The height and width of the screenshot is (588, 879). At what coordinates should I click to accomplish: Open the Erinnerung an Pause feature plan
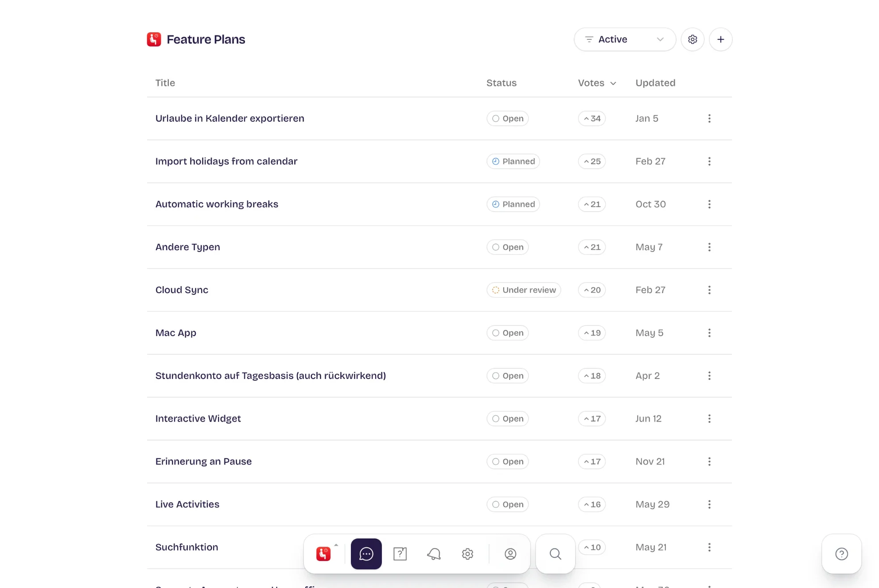click(x=203, y=461)
